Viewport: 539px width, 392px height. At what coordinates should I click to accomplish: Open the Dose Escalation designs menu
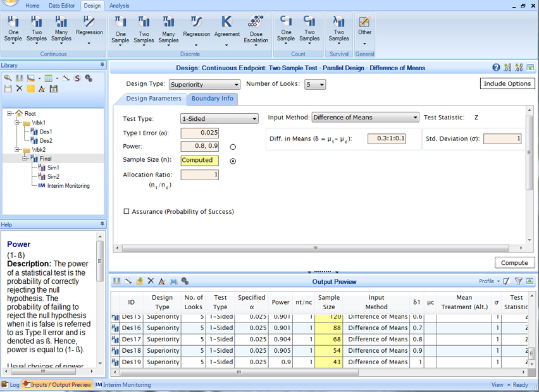tap(256, 31)
